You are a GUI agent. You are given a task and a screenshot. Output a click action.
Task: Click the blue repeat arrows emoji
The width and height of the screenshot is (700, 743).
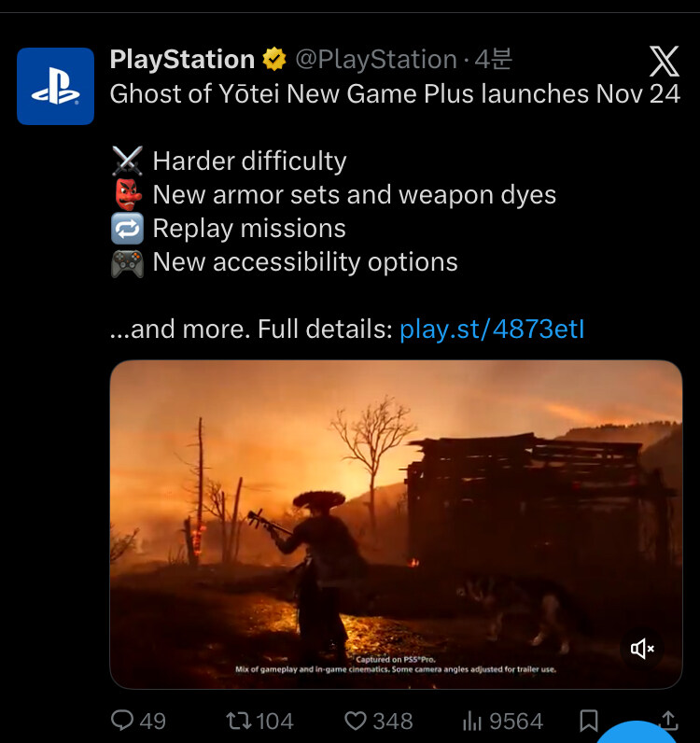pyautogui.click(x=127, y=229)
